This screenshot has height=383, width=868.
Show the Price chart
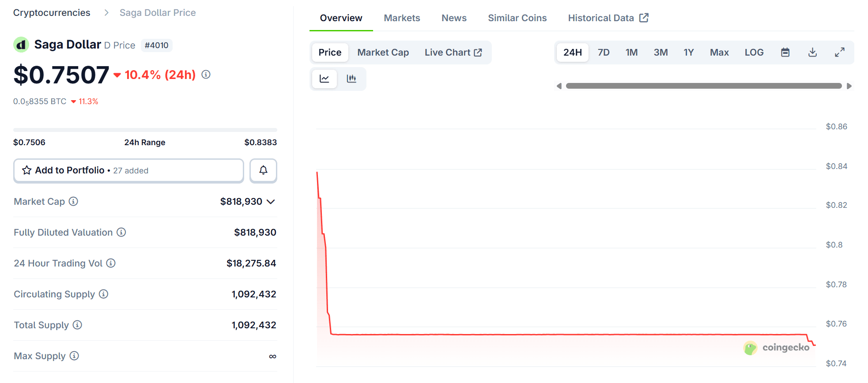pyautogui.click(x=330, y=53)
